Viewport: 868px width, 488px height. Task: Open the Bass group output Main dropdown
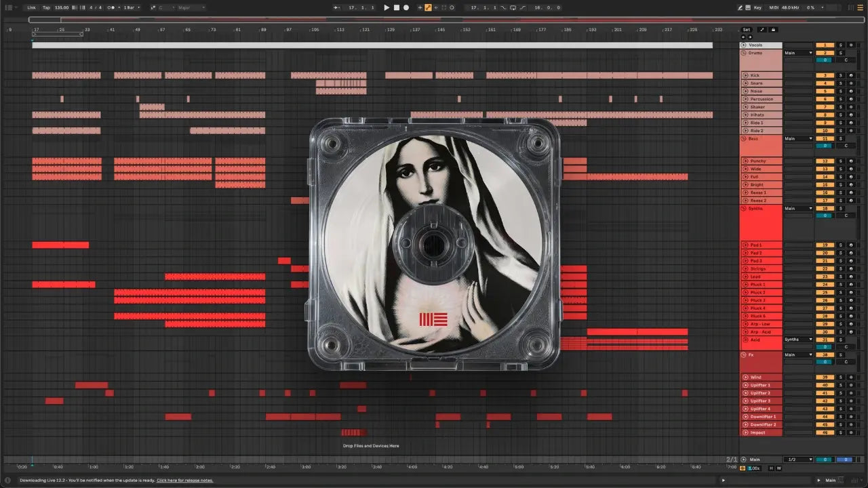[798, 138]
